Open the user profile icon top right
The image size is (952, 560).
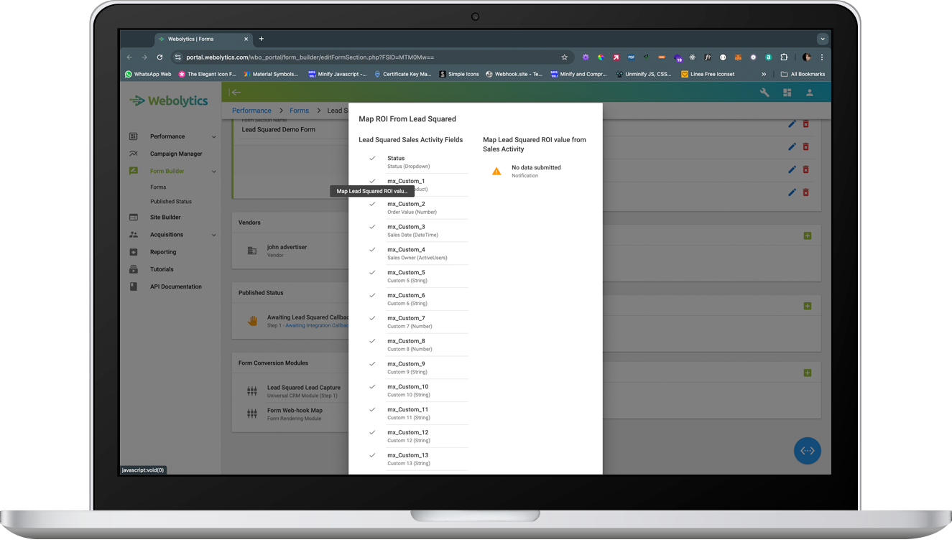click(x=808, y=92)
